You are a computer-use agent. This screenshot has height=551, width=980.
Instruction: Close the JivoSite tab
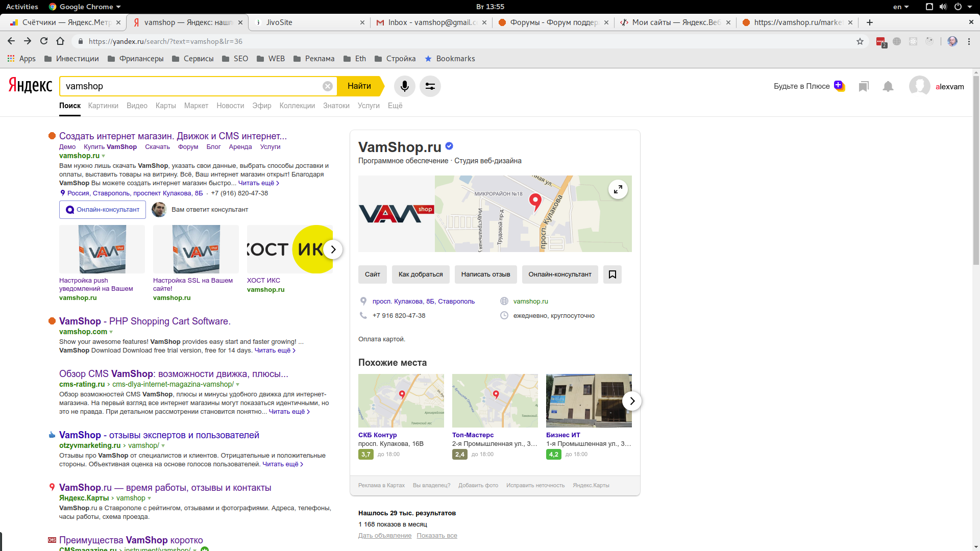click(362, 22)
